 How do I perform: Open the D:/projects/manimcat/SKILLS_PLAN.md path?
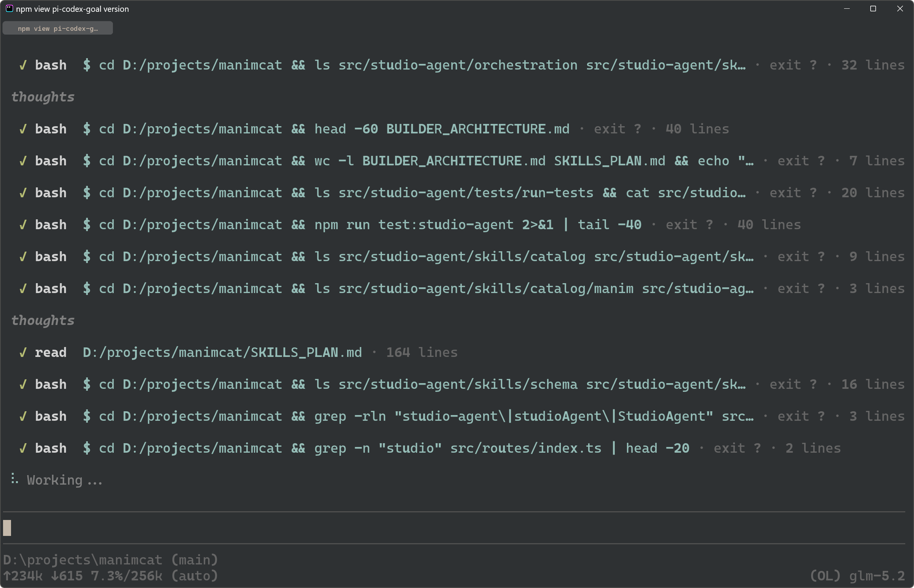pos(222,352)
